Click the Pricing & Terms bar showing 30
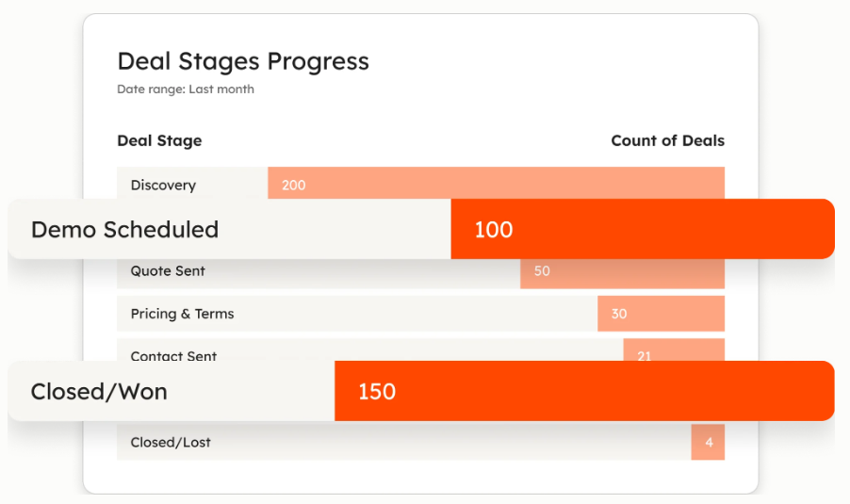The height and width of the screenshot is (504, 850). click(x=661, y=314)
